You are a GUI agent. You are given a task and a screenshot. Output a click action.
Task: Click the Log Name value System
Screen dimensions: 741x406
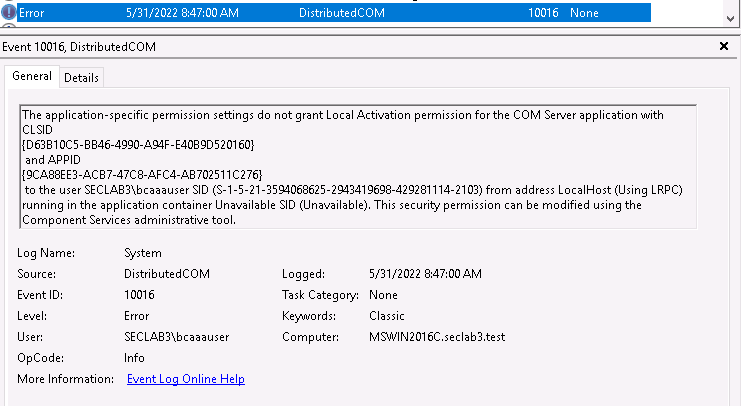(x=143, y=253)
